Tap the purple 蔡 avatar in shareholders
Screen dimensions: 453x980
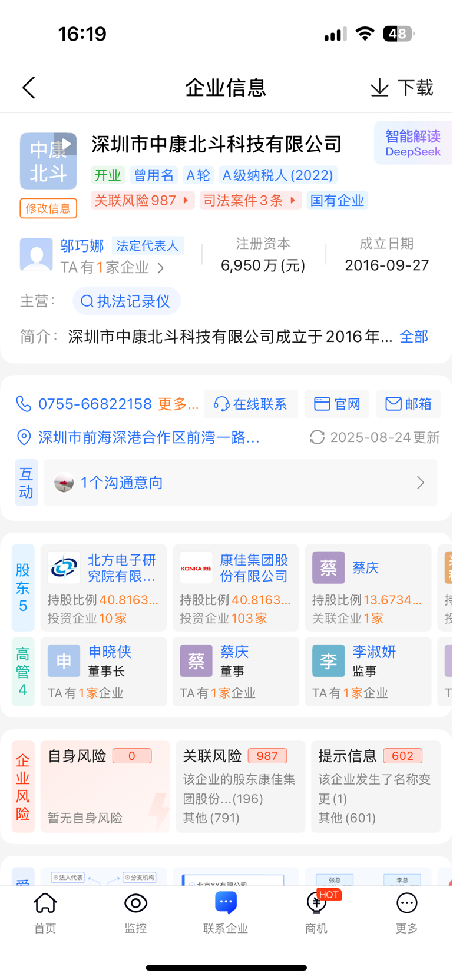[328, 568]
